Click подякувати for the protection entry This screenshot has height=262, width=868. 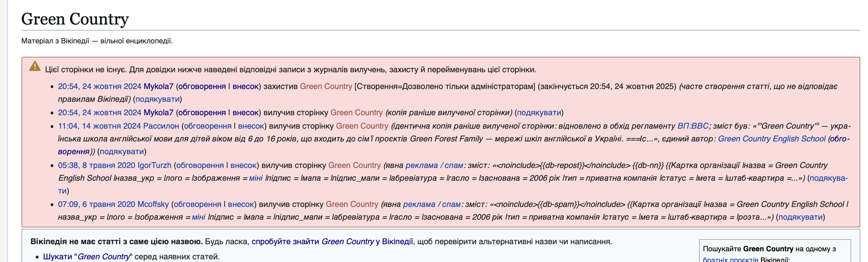[x=157, y=99]
